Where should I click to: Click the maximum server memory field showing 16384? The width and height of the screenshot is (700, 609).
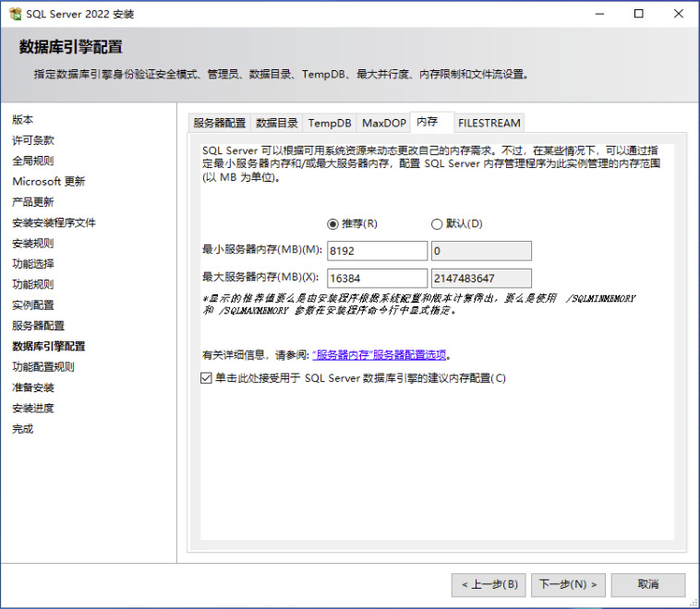tap(377, 279)
